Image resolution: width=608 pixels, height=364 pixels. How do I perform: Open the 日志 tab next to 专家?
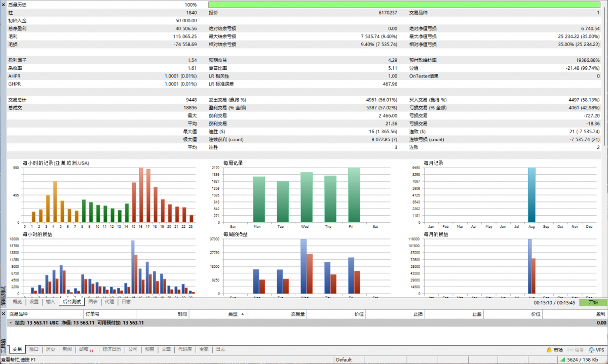point(220,349)
